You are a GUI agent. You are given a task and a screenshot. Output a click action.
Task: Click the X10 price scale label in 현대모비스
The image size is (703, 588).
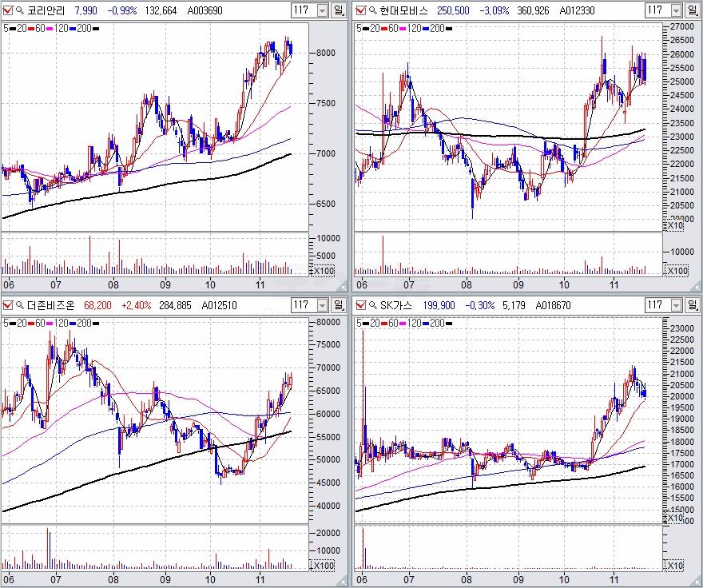tap(676, 226)
